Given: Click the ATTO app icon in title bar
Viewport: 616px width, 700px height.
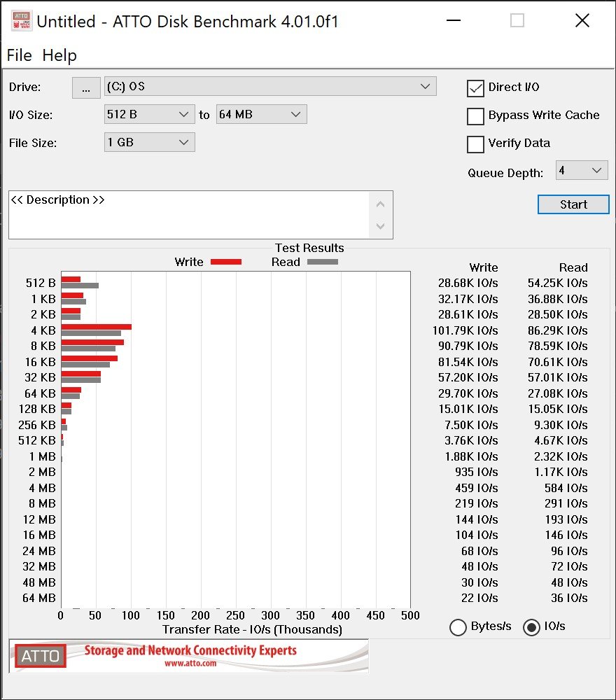Looking at the screenshot, I should (x=22, y=20).
